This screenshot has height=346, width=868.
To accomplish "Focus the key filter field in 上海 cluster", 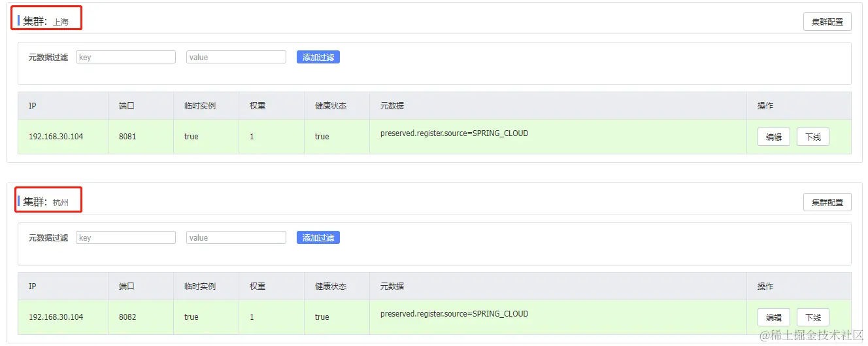I will [125, 57].
